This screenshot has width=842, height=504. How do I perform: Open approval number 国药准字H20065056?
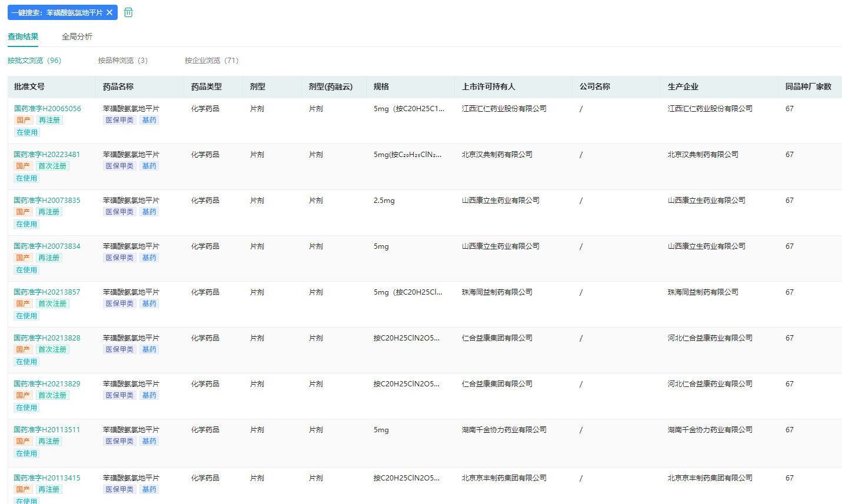pyautogui.click(x=48, y=109)
